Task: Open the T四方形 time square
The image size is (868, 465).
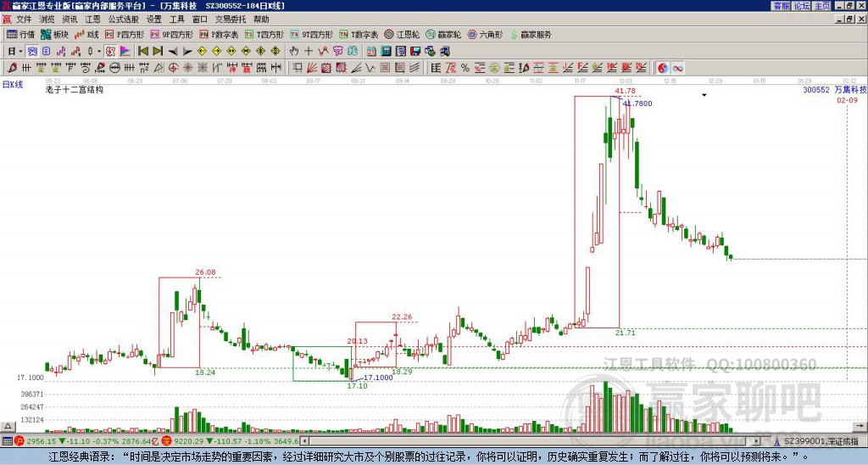Action: (x=264, y=34)
